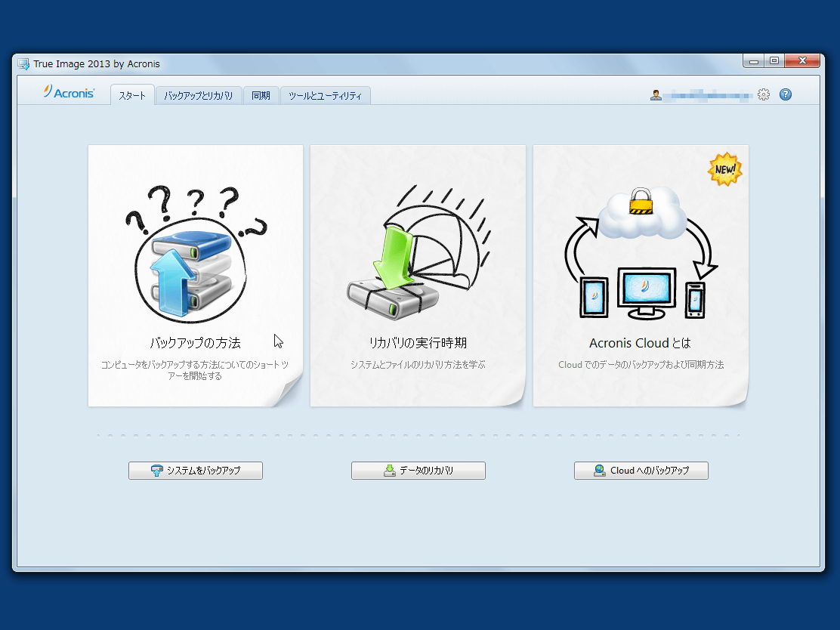This screenshot has height=630, width=840.
Task: Click the blurred account name text
Action: point(707,96)
